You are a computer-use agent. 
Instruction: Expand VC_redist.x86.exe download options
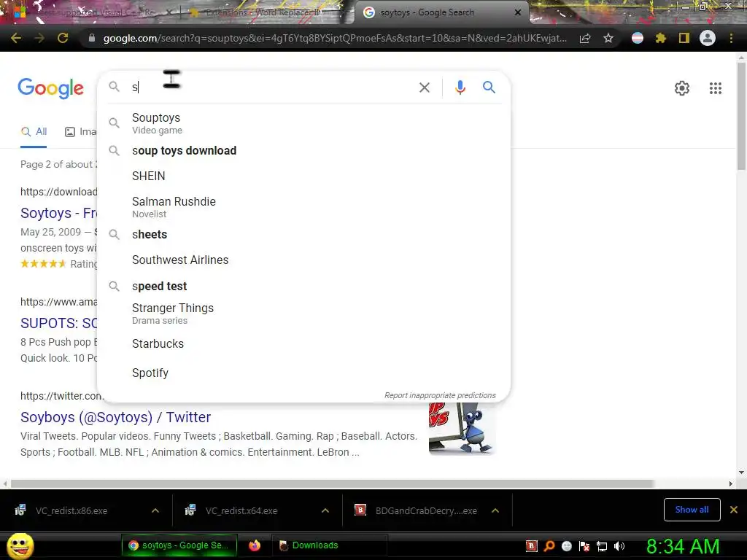point(155,510)
